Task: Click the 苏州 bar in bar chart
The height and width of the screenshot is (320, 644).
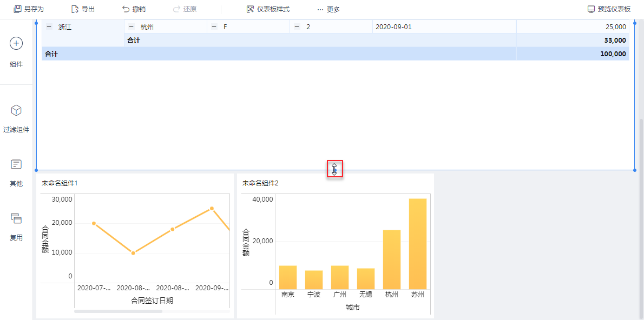Action: (x=418, y=244)
